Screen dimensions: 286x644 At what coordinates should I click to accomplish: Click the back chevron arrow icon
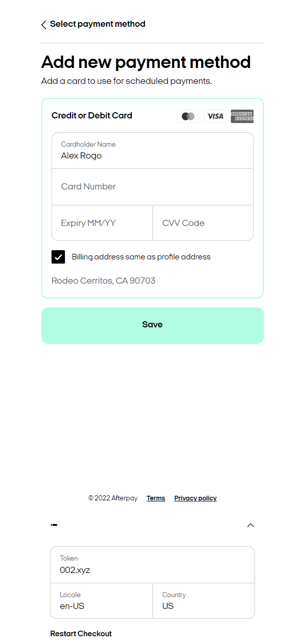[x=44, y=25]
